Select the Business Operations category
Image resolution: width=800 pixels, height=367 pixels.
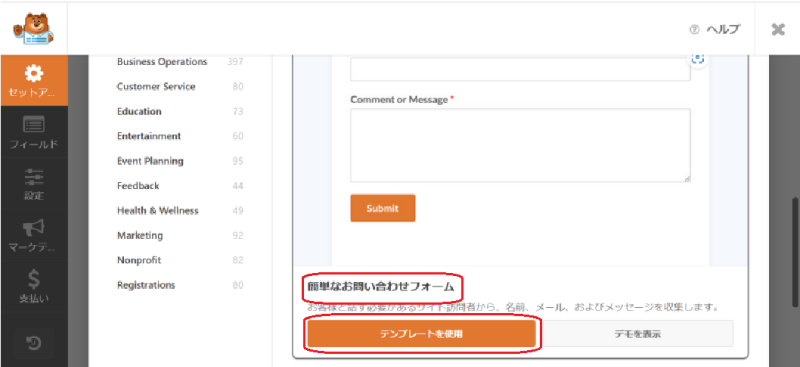(x=162, y=62)
